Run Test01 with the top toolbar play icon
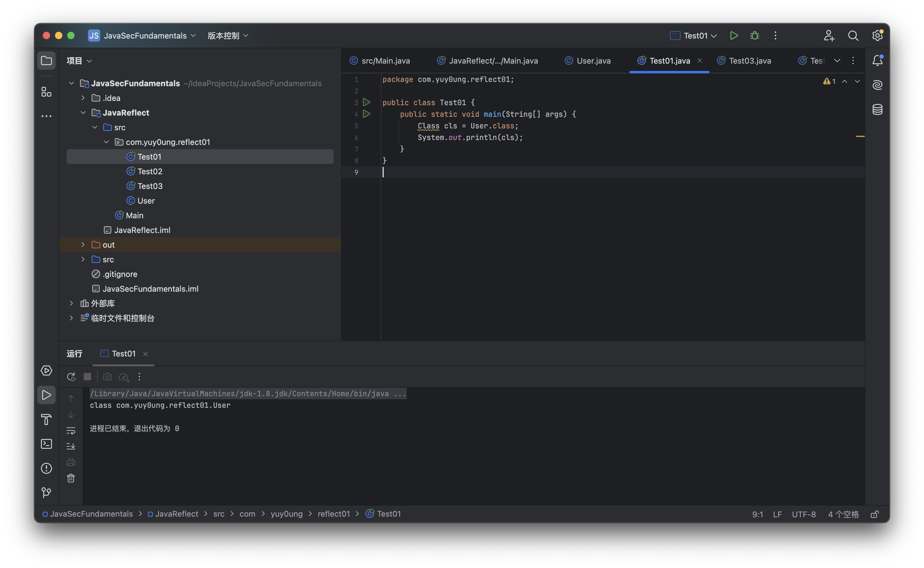Screen dimensions: 924x568 pos(733,36)
